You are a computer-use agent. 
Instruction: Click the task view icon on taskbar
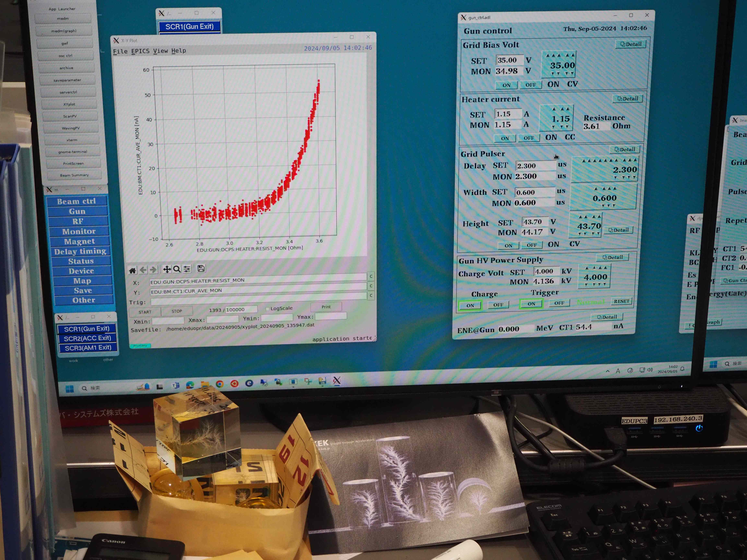(160, 386)
